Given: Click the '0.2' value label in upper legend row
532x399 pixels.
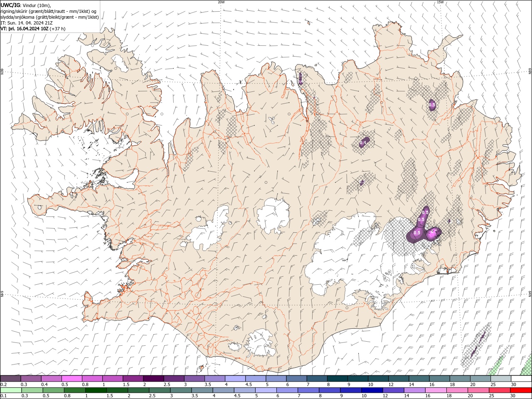Looking at the screenshot, I should (x=3, y=384).
